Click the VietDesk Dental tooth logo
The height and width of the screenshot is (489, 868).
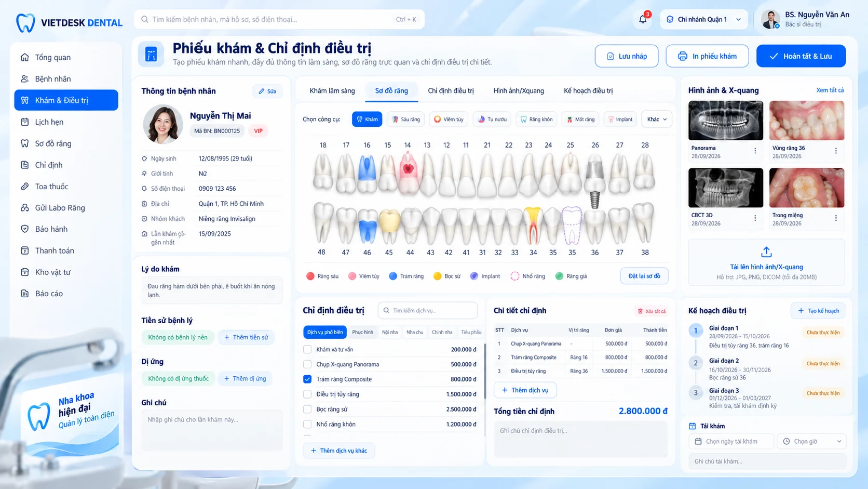25,23
